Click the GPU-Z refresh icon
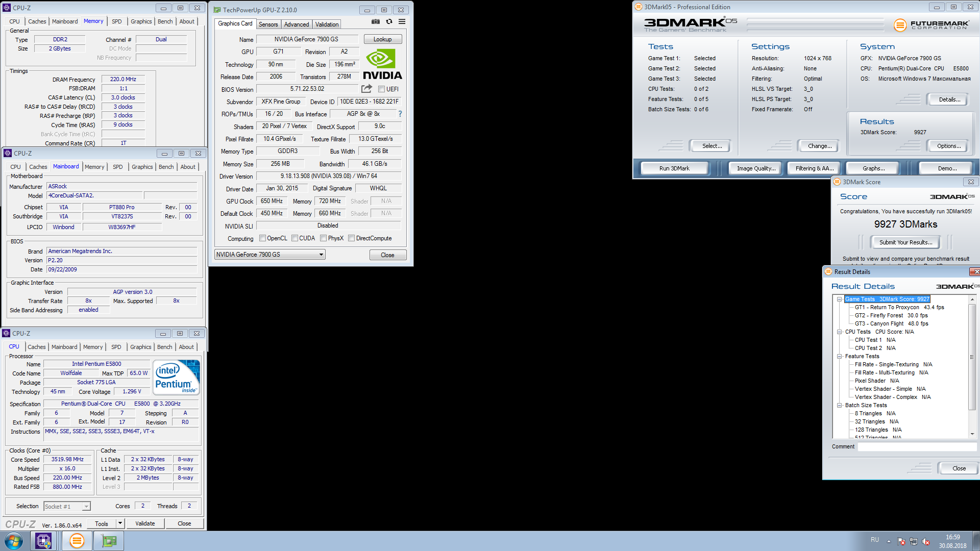The width and height of the screenshot is (980, 551). [389, 22]
